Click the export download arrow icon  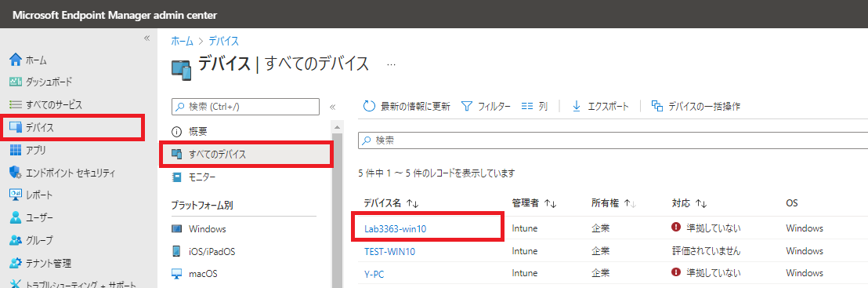[577, 106]
